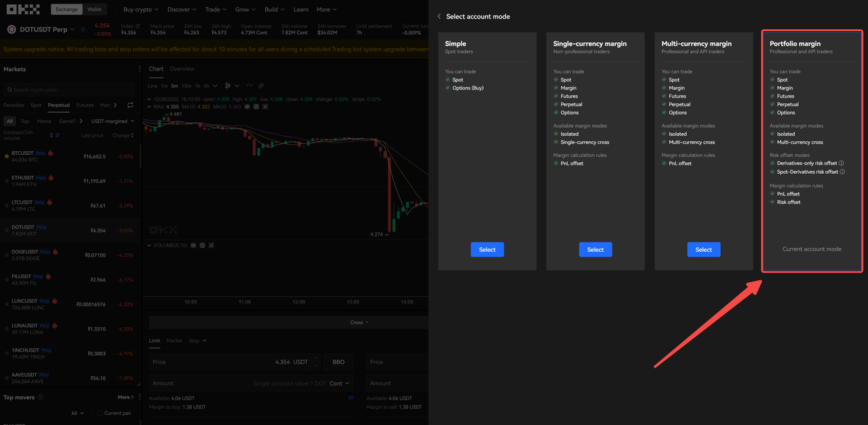Switch to Exchange mode
The image size is (868, 425).
[66, 10]
